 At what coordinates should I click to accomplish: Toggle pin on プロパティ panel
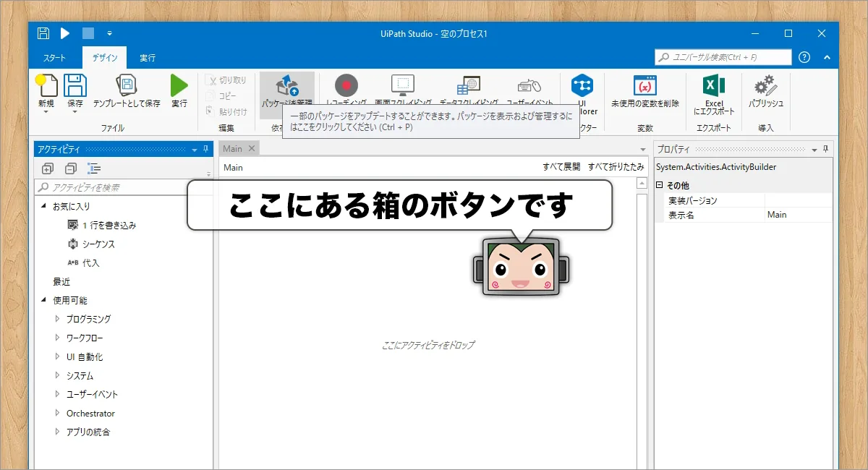[x=827, y=149]
